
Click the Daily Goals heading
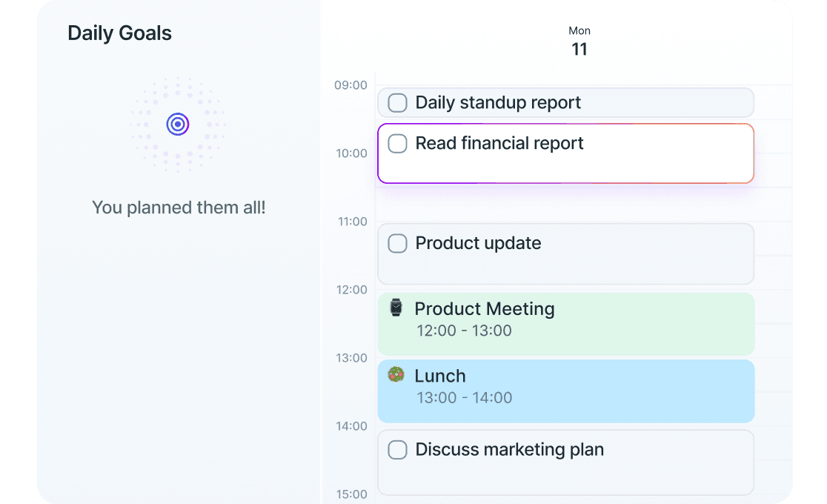coord(119,33)
